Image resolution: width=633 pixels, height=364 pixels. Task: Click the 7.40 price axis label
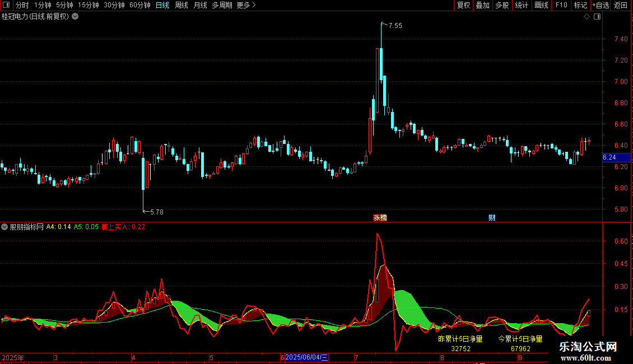(x=621, y=39)
